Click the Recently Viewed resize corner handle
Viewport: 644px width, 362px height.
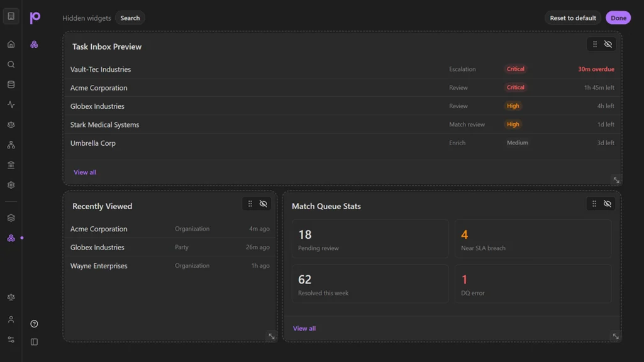click(x=272, y=336)
